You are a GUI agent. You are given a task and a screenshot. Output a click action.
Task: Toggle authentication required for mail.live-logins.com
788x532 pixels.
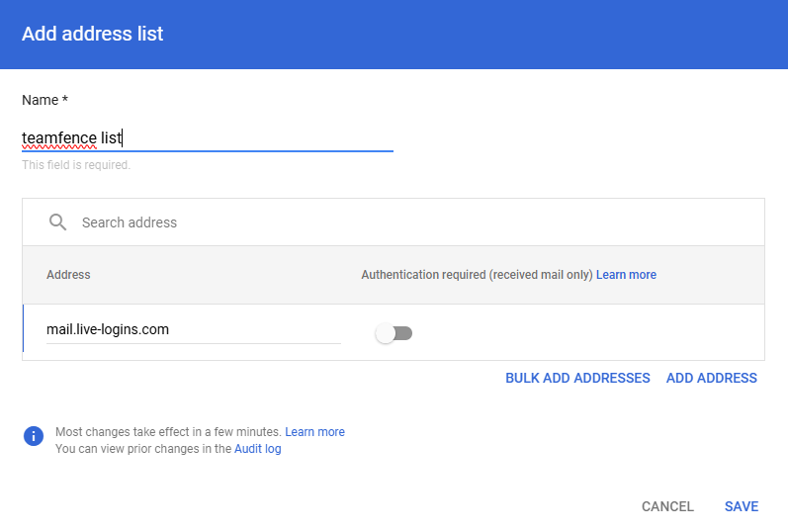pyautogui.click(x=394, y=333)
